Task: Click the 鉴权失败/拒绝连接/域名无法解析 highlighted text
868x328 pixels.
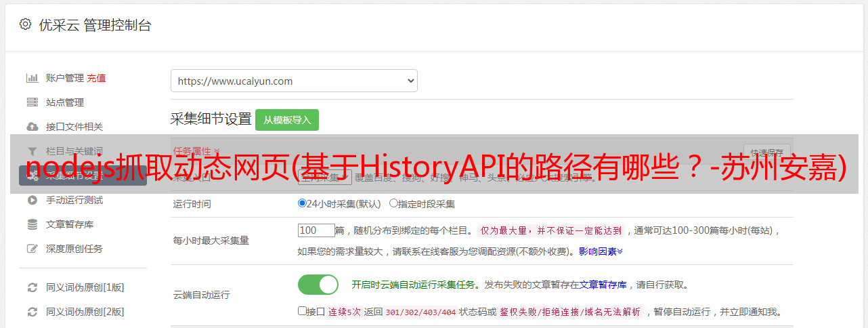Action: point(571,312)
